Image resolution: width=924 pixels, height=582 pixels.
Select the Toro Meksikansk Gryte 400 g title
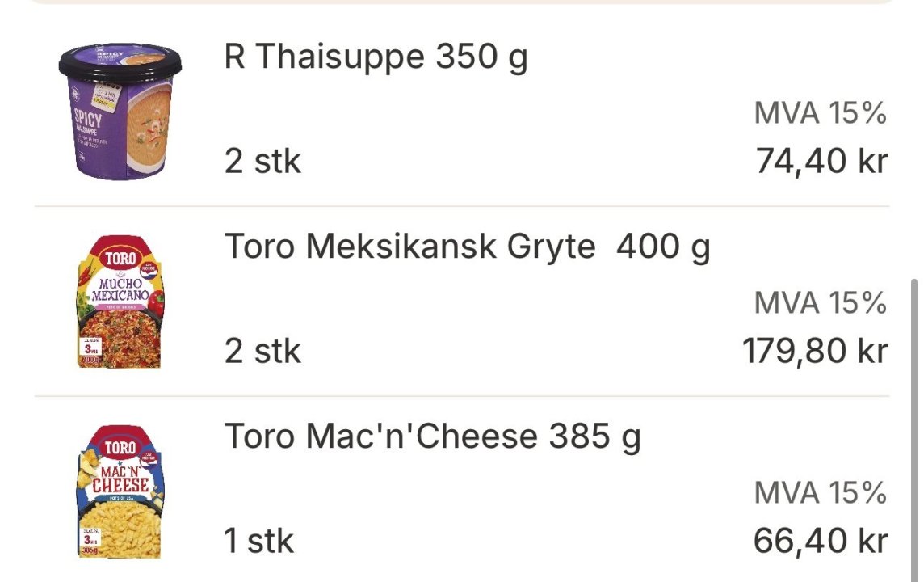tap(467, 247)
